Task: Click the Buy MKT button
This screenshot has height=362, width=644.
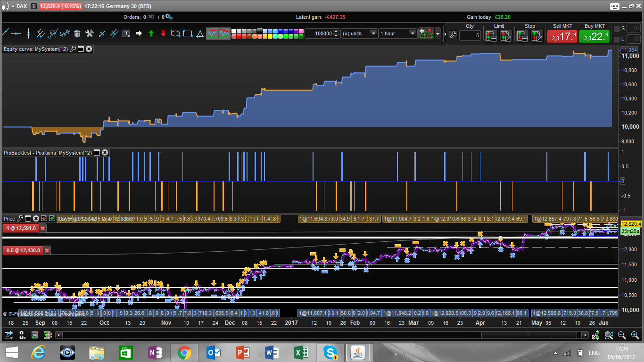Action: click(594, 36)
